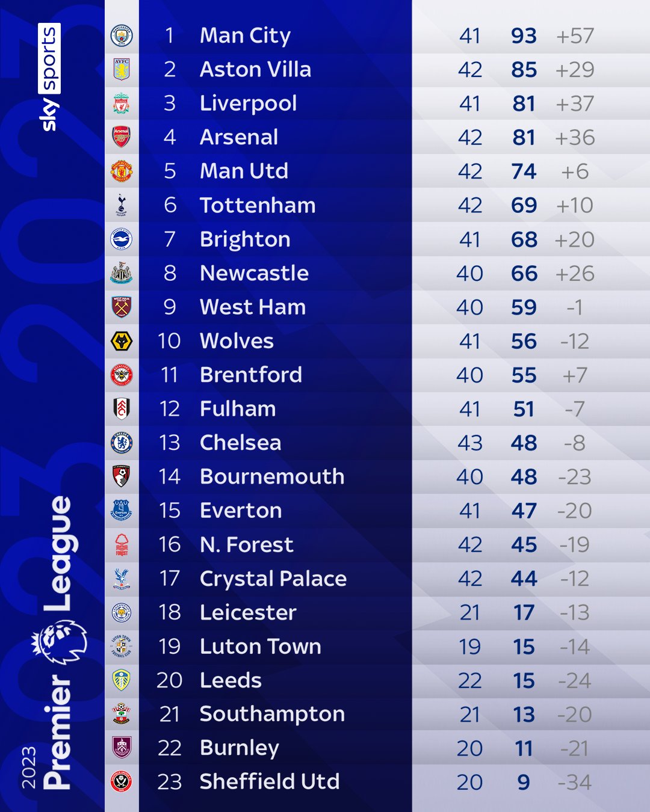
Task: Click the Tottenham cockerel crest
Action: click(122, 205)
